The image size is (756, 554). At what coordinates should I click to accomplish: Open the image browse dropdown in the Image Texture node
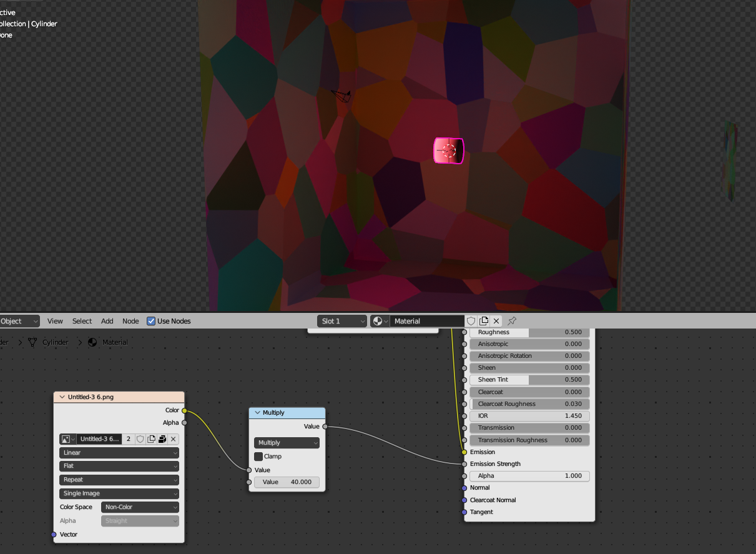coord(67,439)
